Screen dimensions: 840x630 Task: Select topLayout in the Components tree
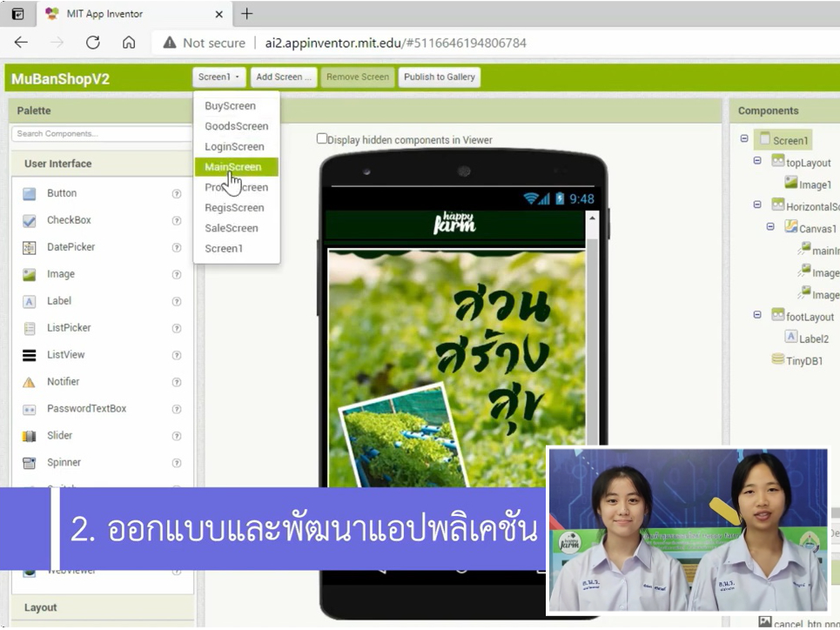tap(808, 163)
